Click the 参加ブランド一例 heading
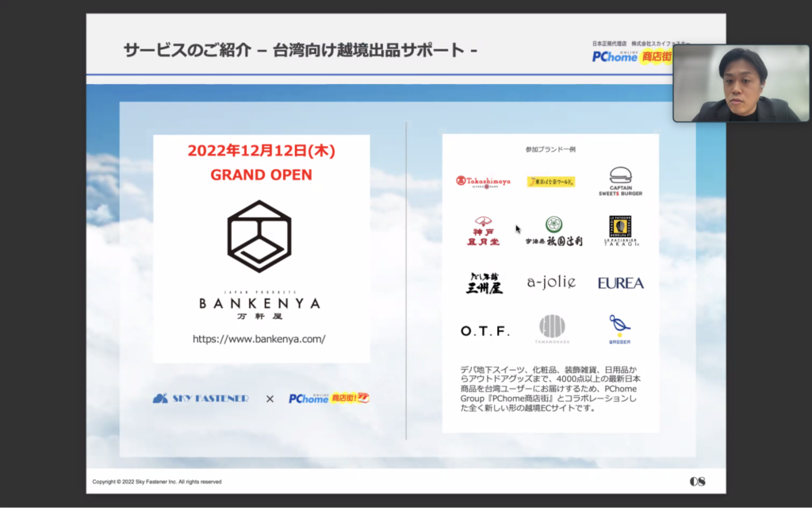The height and width of the screenshot is (508, 812). [x=550, y=149]
